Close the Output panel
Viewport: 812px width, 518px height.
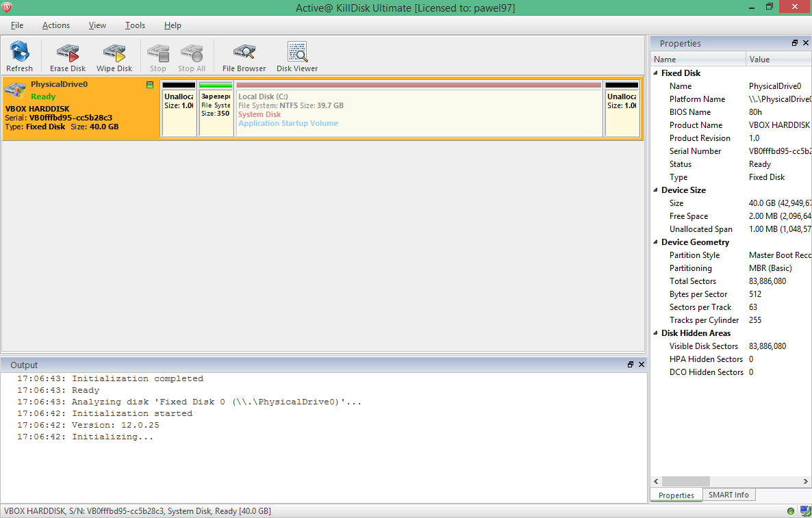[x=642, y=365]
